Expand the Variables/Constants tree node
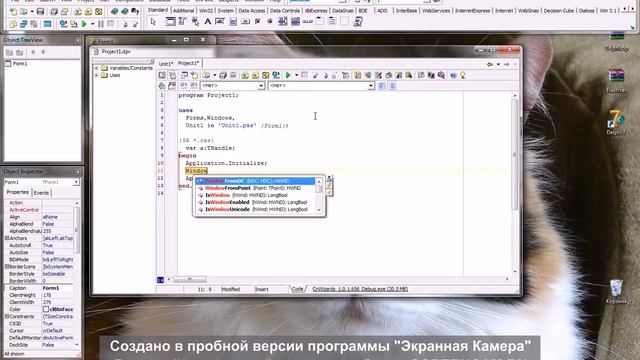The image size is (640, 360). tap(97, 68)
